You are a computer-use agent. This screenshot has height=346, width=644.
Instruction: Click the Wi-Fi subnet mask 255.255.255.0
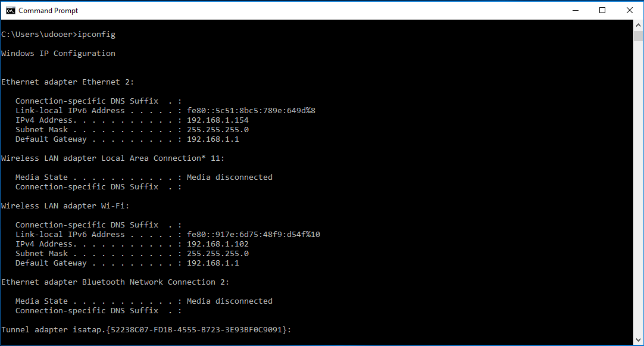[218, 254]
